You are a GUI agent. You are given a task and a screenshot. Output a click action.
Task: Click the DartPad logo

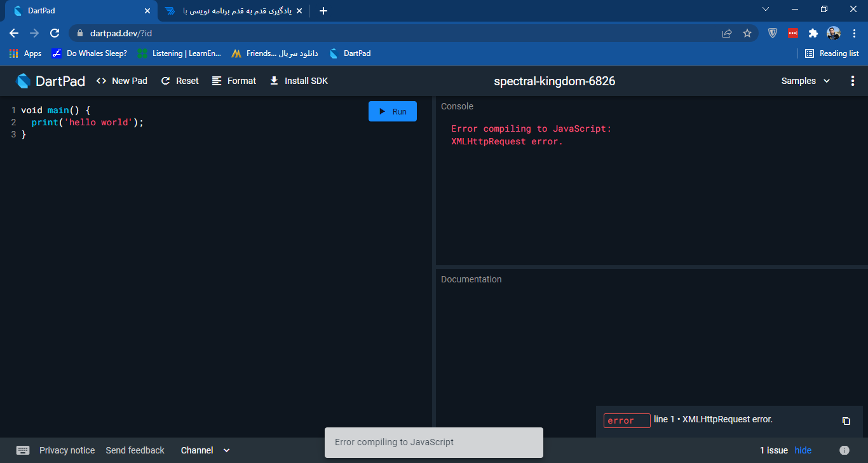(50, 81)
